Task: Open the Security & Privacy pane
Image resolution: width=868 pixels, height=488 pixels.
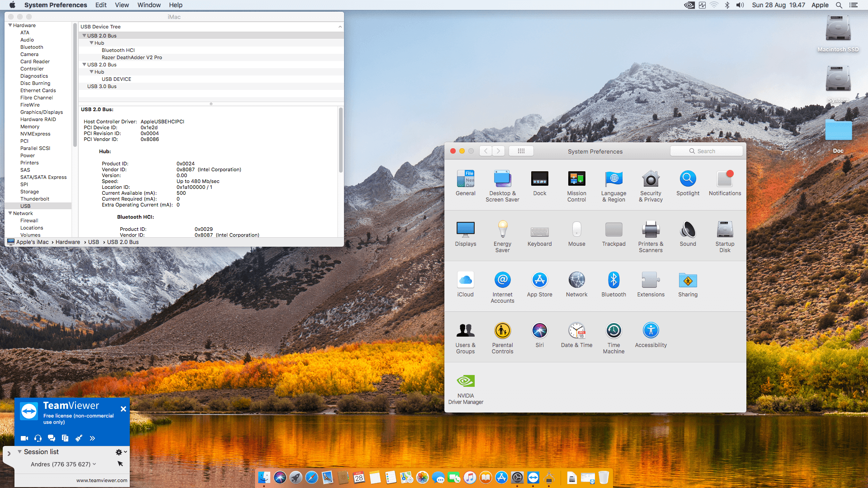Action: (x=651, y=186)
